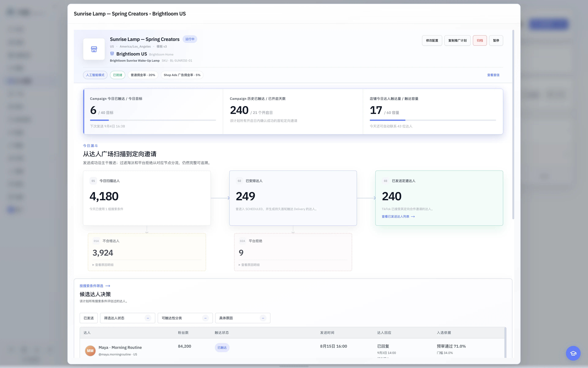Click the 3,924 unqualified creators number
588x368 pixels.
click(x=103, y=253)
